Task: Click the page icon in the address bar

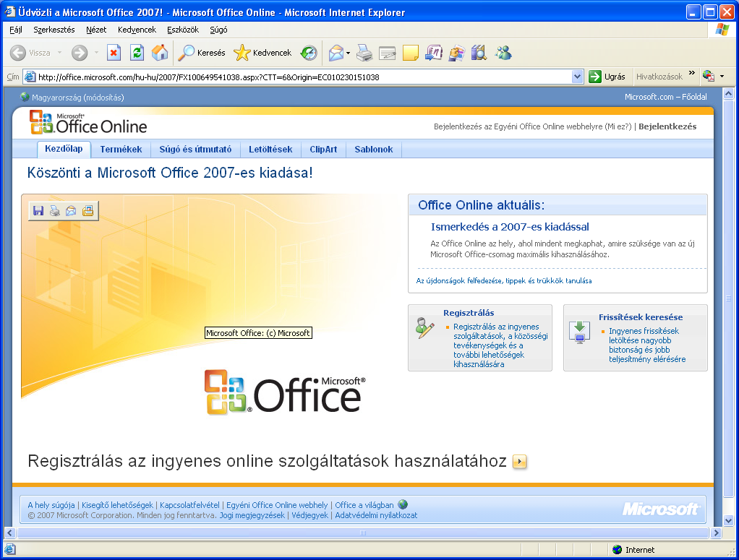Action: click(x=30, y=77)
